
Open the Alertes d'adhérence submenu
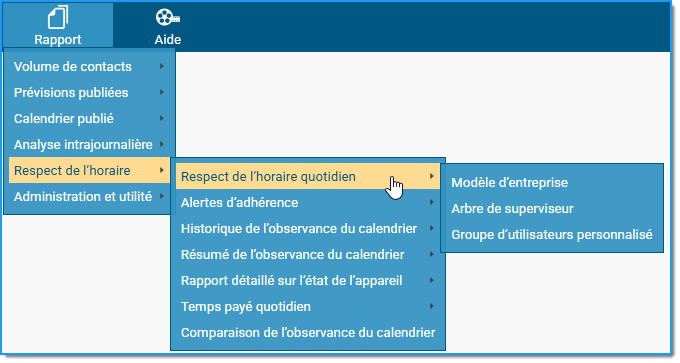click(307, 203)
